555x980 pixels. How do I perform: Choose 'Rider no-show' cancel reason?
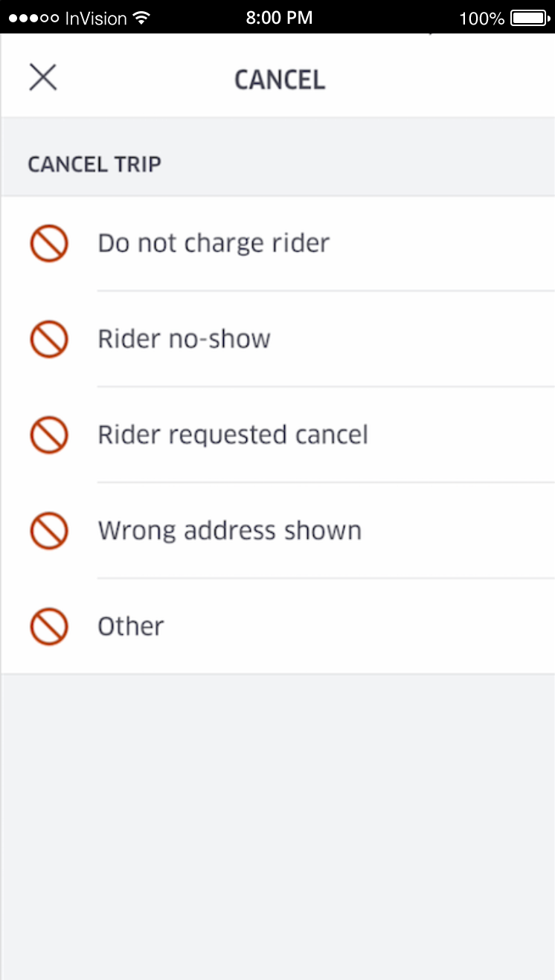click(185, 340)
